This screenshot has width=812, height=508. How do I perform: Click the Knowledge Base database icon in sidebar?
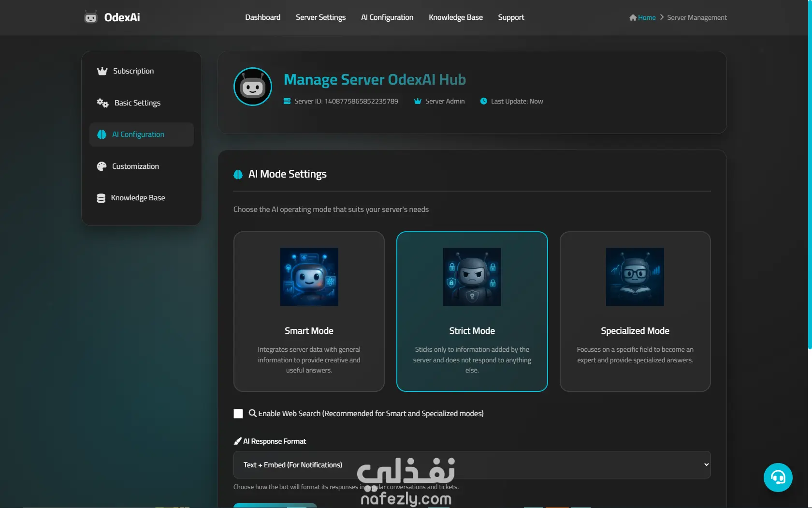coord(101,198)
